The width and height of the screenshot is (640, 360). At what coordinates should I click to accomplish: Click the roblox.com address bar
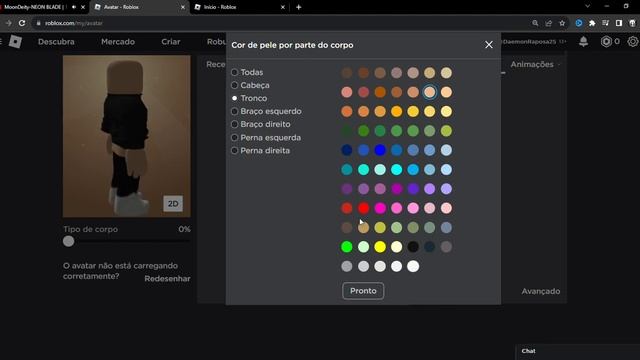pos(282,23)
